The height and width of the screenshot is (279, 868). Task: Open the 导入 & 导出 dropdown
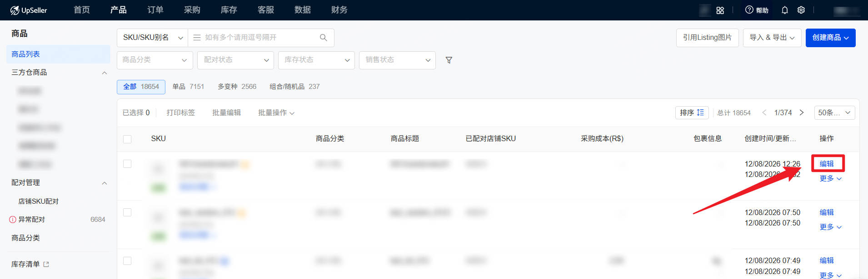pyautogui.click(x=772, y=38)
